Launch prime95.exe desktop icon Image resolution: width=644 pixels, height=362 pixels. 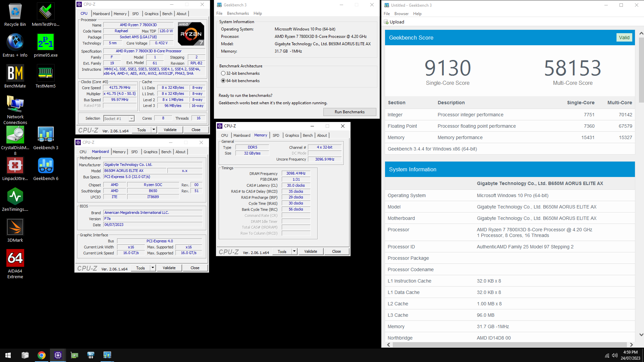click(46, 46)
